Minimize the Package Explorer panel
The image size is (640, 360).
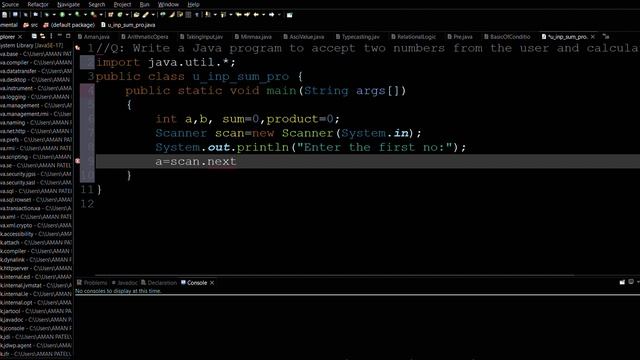coord(60,36)
